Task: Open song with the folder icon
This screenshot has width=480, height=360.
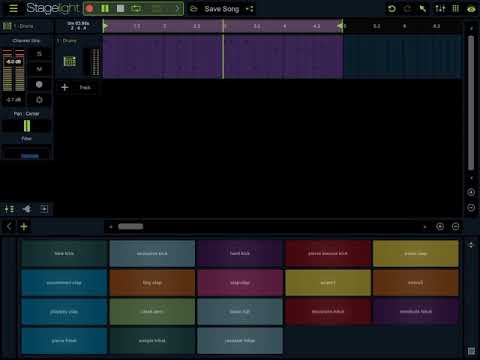Action: pos(194,9)
